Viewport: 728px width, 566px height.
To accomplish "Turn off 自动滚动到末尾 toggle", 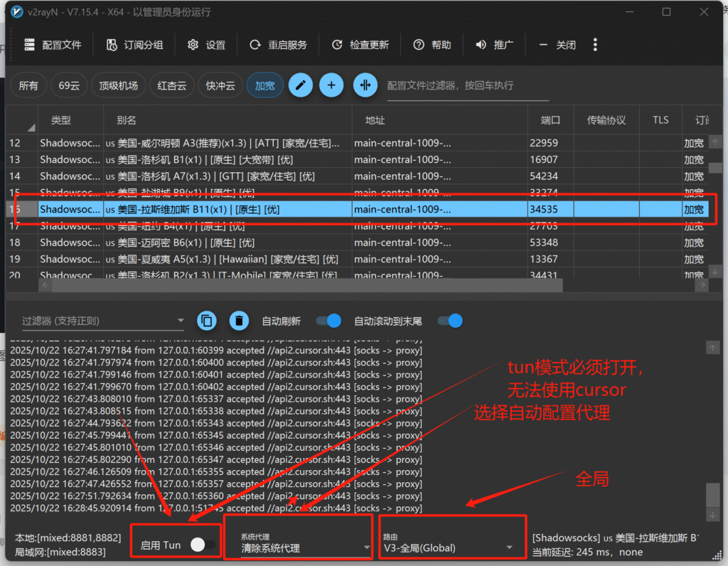I will (450, 321).
